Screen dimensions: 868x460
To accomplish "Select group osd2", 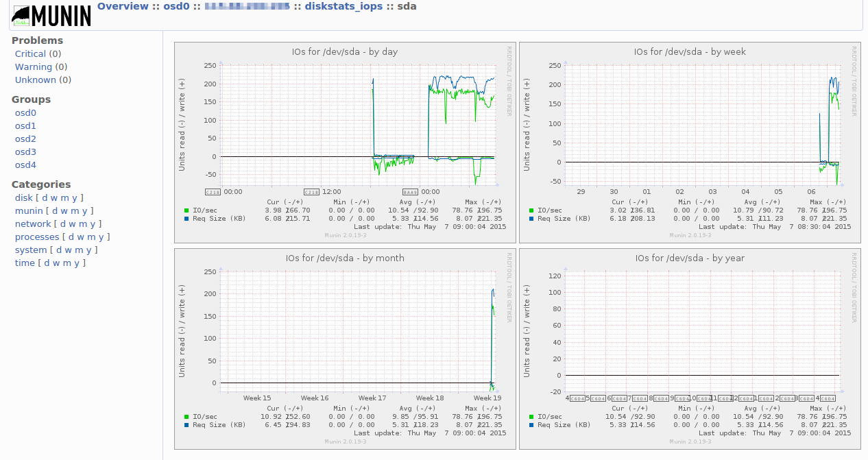I will pos(25,139).
